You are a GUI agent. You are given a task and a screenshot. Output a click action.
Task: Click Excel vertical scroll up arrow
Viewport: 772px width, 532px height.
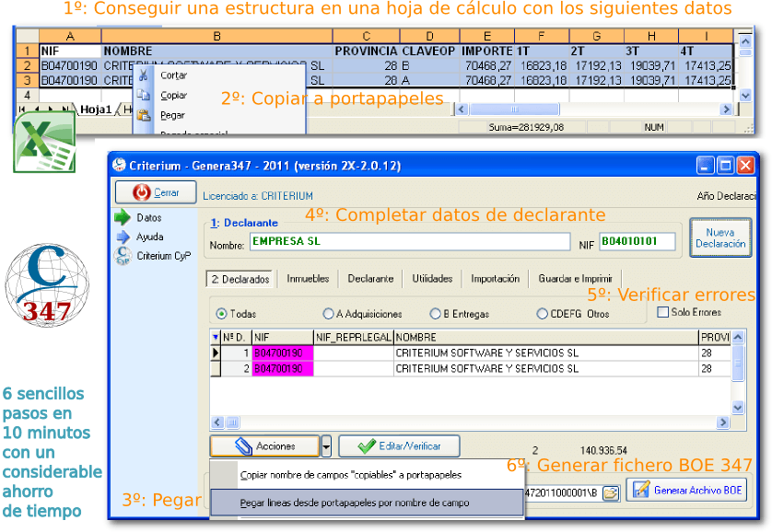click(745, 41)
